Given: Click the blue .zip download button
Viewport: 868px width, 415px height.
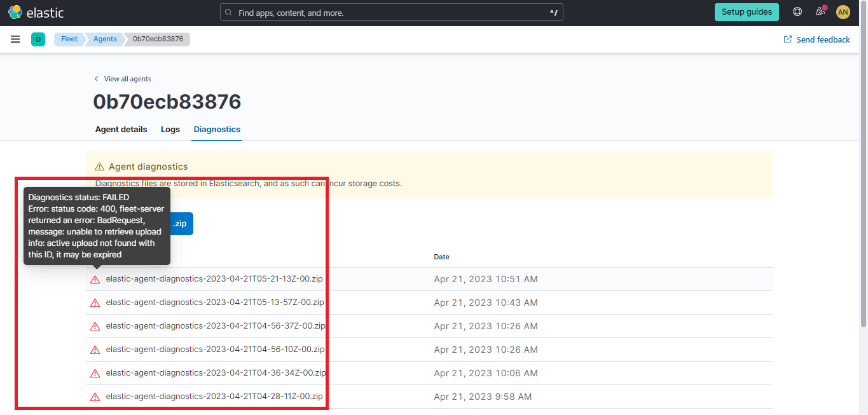Looking at the screenshot, I should [180, 223].
